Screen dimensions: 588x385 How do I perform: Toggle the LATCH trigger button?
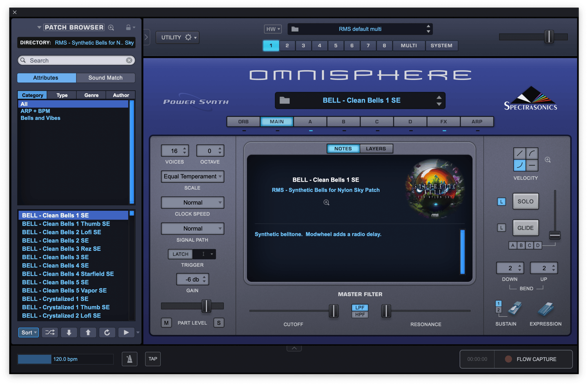coord(180,254)
